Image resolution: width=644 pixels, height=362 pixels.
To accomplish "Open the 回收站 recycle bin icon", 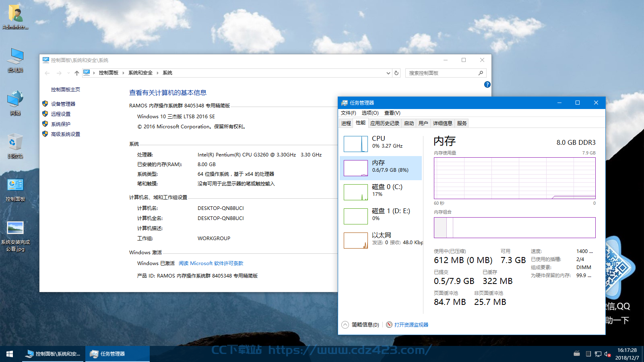I will (15, 146).
